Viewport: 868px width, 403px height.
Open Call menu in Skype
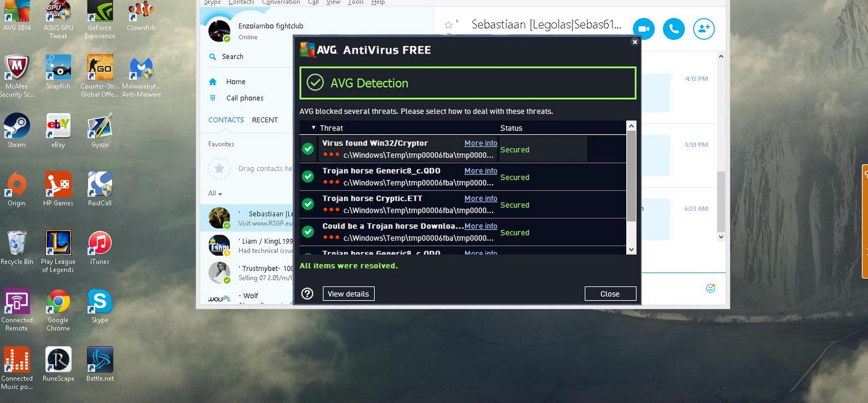pyautogui.click(x=313, y=2)
